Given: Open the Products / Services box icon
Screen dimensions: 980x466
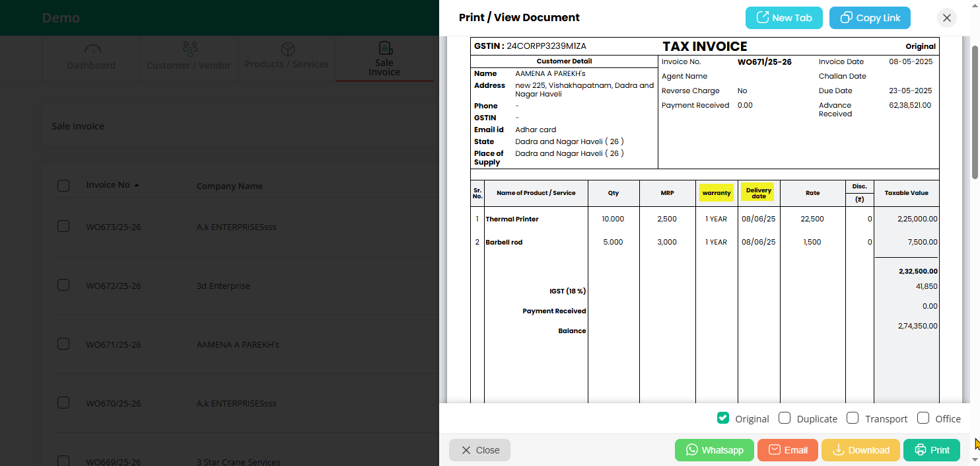Looking at the screenshot, I should coord(287,50).
